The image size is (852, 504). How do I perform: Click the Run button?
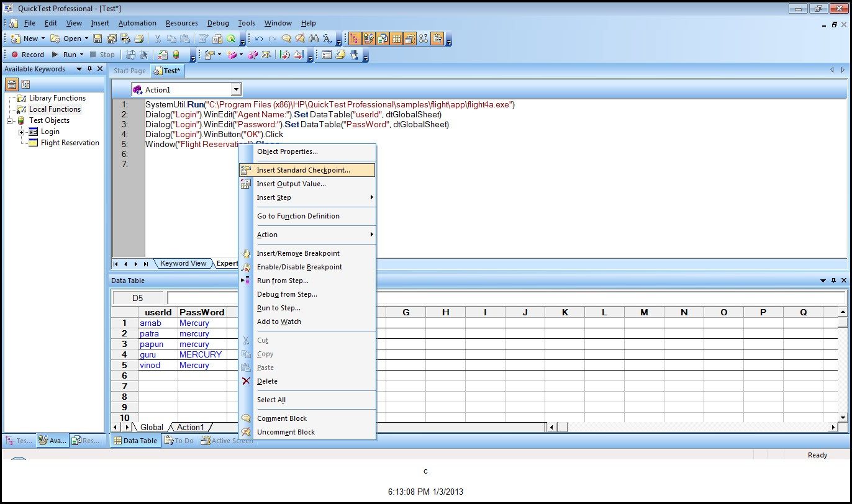(65, 55)
